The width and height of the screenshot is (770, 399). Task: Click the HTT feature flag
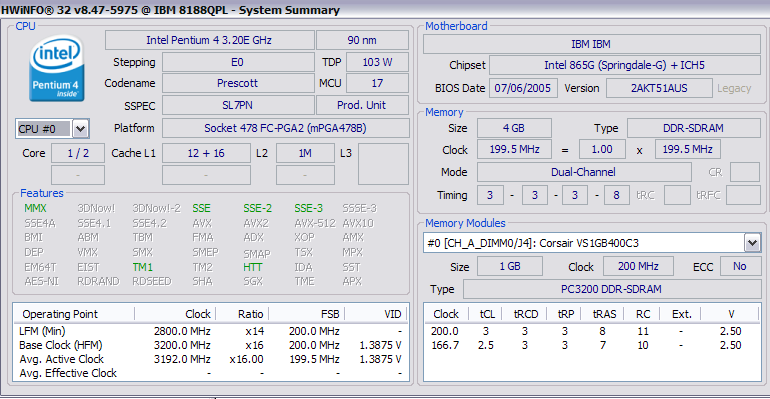[x=252, y=267]
